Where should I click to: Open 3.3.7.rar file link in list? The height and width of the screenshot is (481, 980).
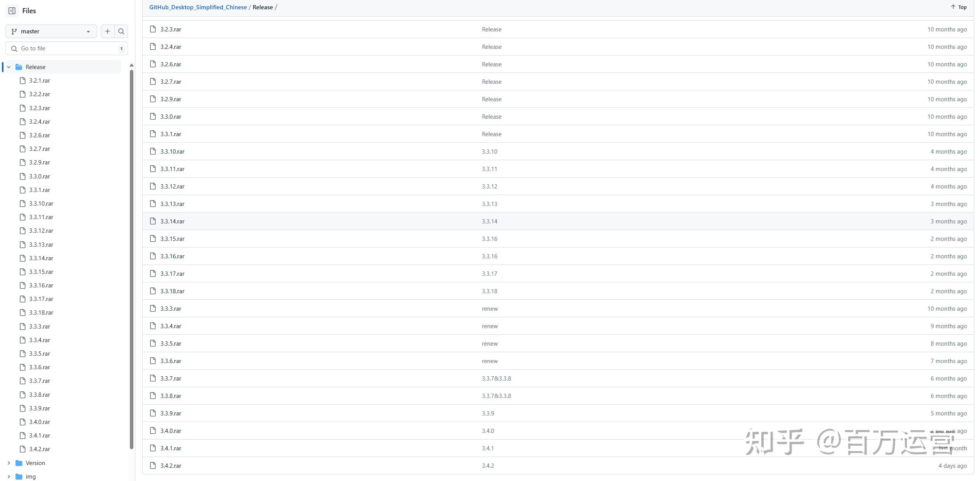pos(171,378)
